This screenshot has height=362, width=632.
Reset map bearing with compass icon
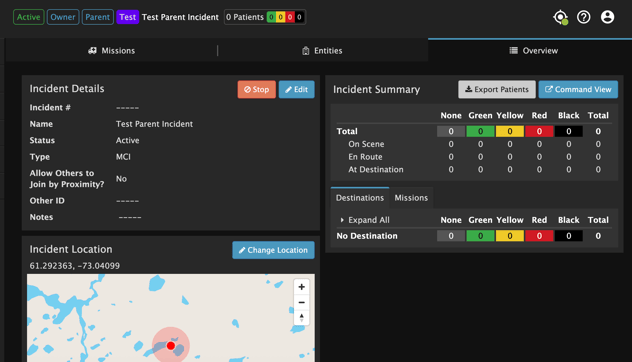point(301,317)
